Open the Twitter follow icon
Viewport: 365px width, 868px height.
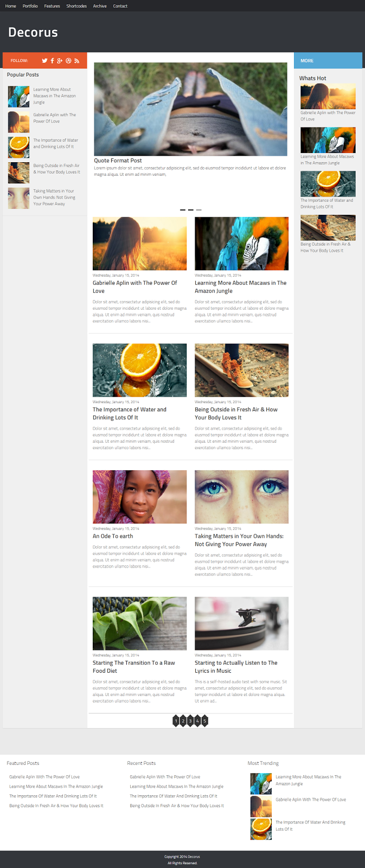tap(44, 61)
